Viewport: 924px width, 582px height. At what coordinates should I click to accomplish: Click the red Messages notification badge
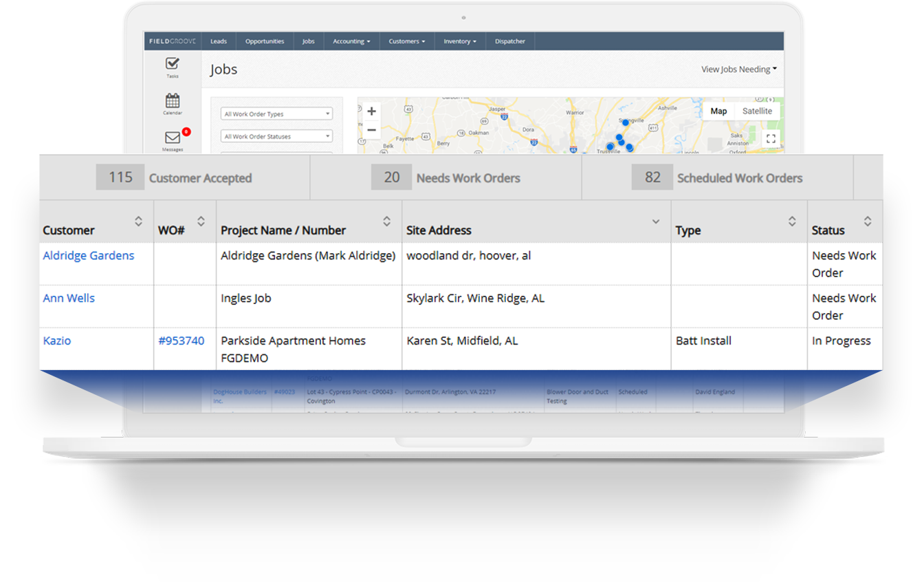[186, 131]
